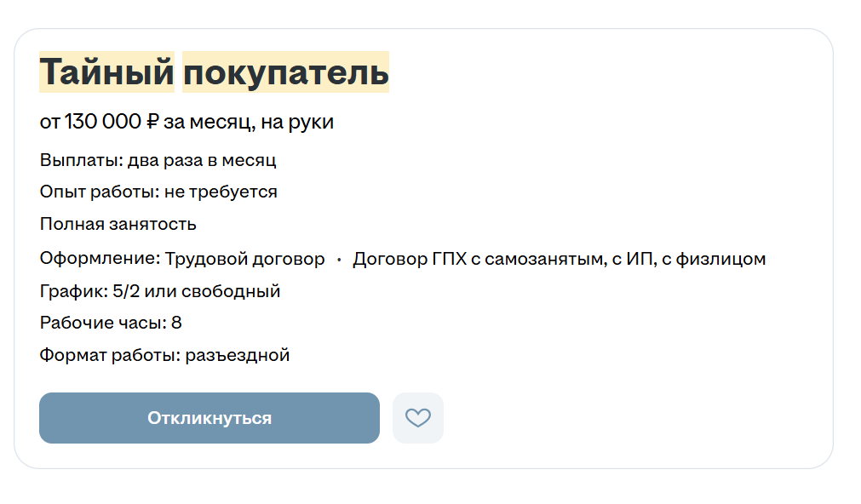Select the salary line от 130 000 ₽
This screenshot has height=504, width=861.
coord(100,122)
